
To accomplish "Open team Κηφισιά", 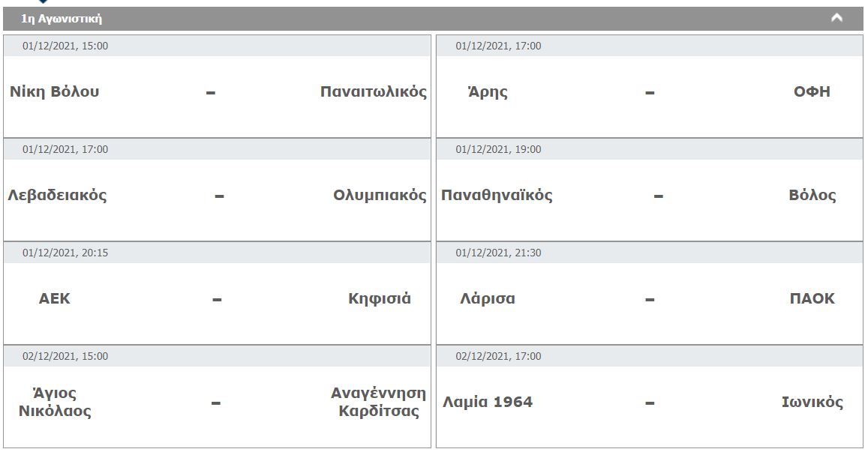I will click(380, 299).
